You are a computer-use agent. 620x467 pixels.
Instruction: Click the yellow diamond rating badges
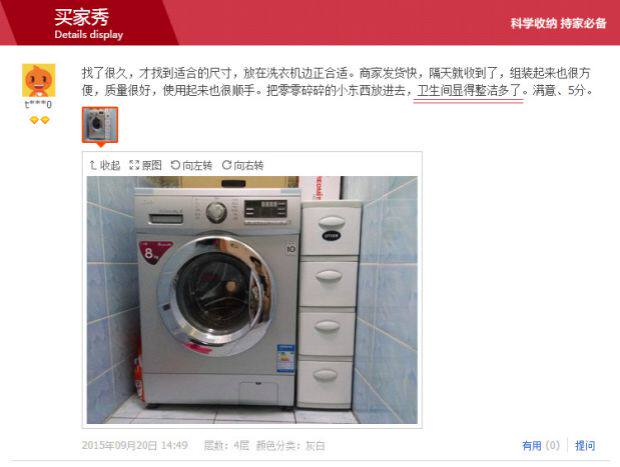(x=40, y=120)
